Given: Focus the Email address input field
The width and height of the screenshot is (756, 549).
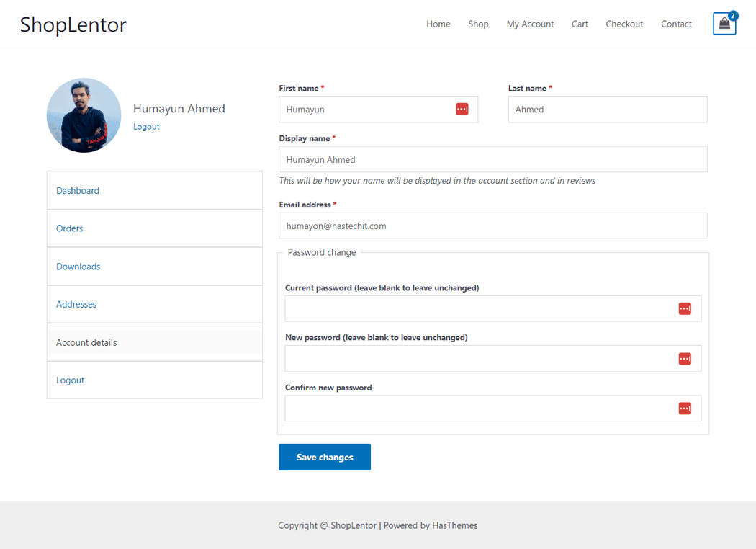Looking at the screenshot, I should pos(492,226).
